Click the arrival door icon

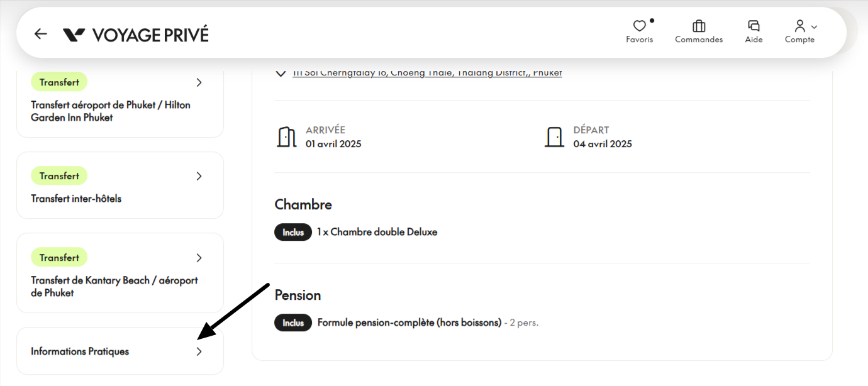tap(286, 136)
